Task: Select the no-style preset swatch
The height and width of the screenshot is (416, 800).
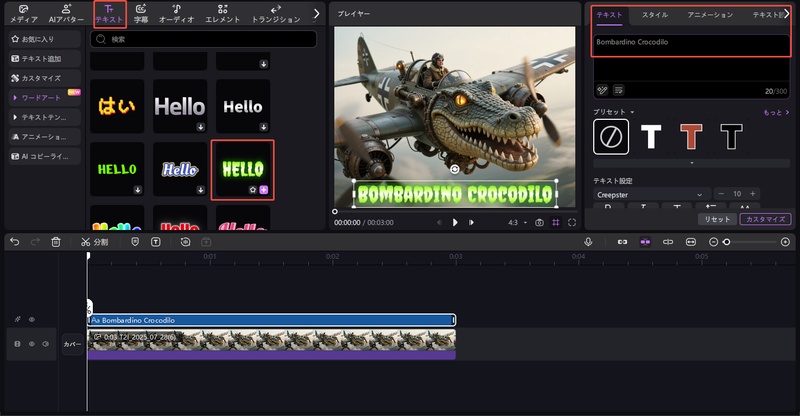Action: tap(611, 137)
